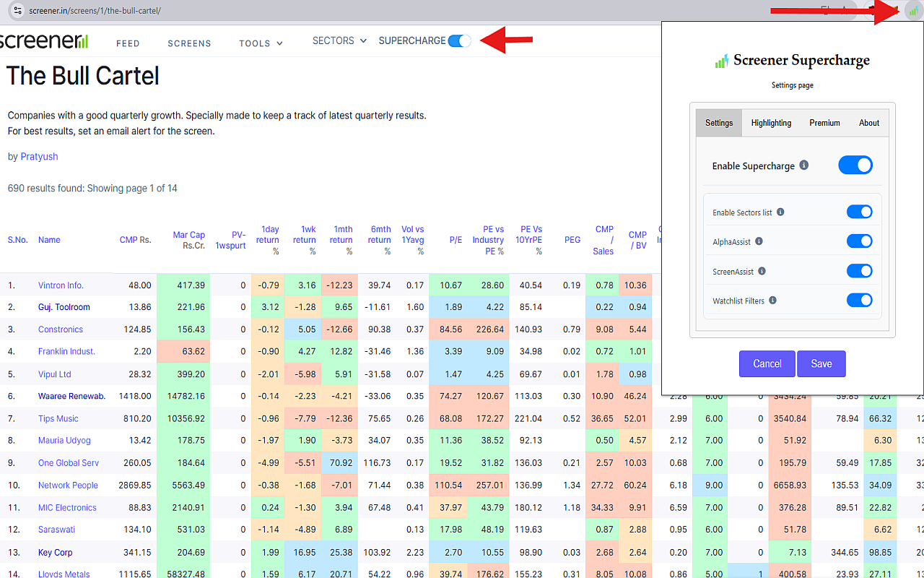Click the AlphaAssist info icon

759,242
